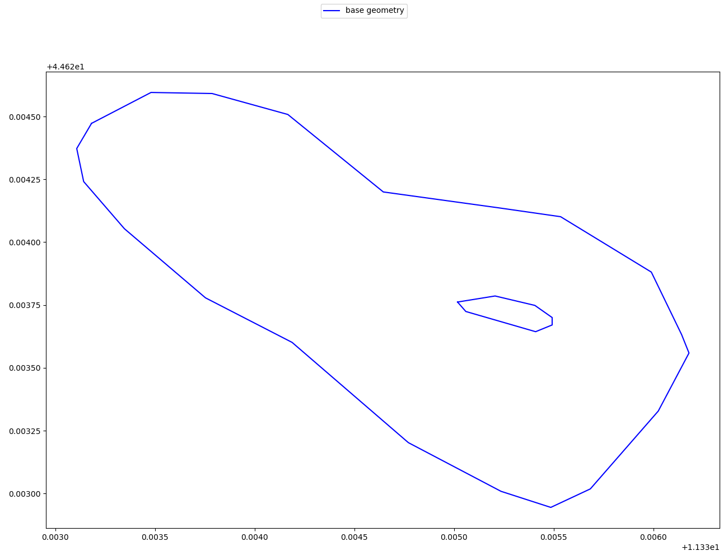
Task: Click x-axis tick label 0.0035
Action: 155,538
